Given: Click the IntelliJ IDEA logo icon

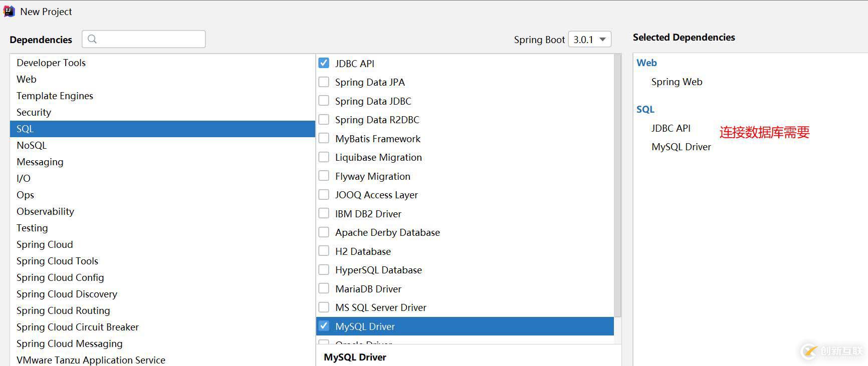Looking at the screenshot, I should tap(9, 11).
